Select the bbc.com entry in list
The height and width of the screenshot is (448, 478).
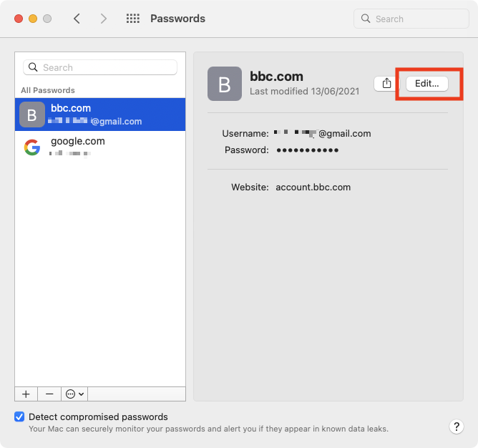100,115
